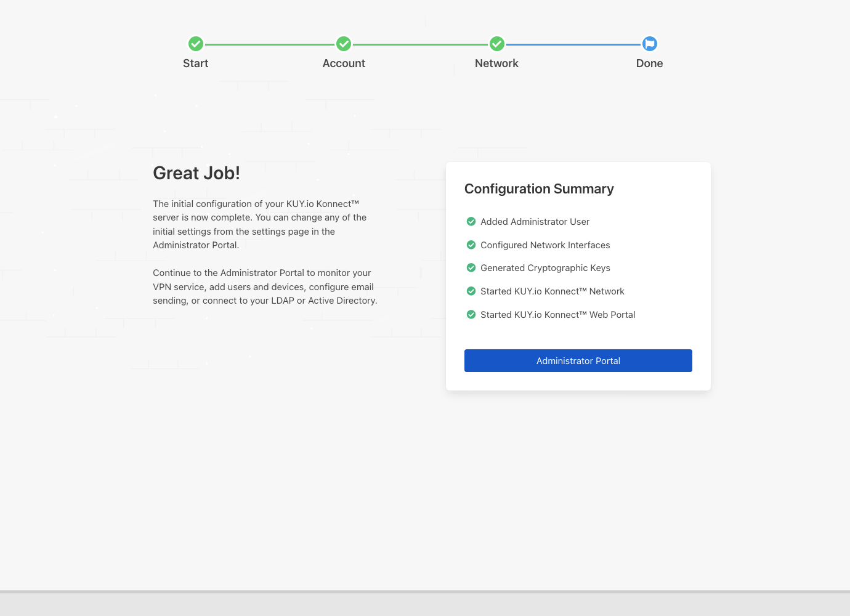Click paragraph starting with The initial configuration
Viewport: 850px width, 616px height.
coord(260,224)
